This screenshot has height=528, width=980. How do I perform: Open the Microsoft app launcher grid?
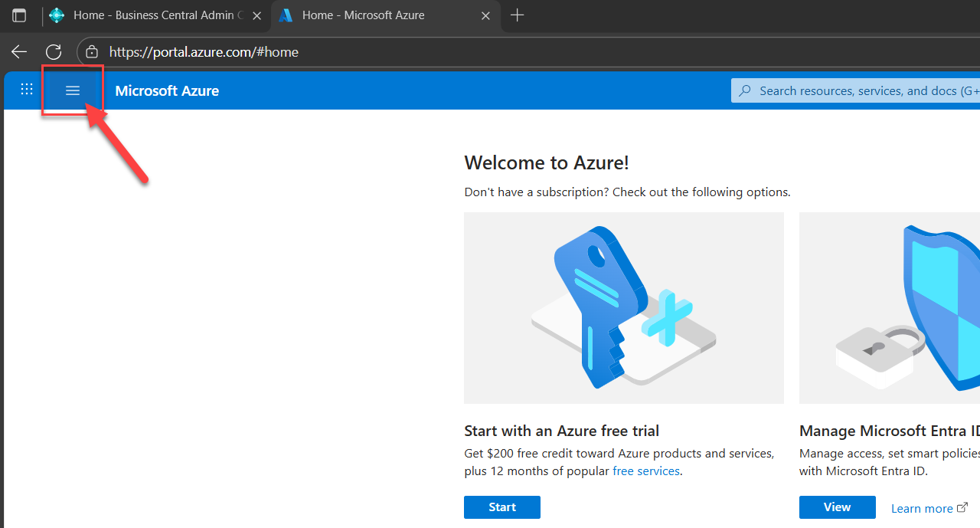pyautogui.click(x=27, y=90)
